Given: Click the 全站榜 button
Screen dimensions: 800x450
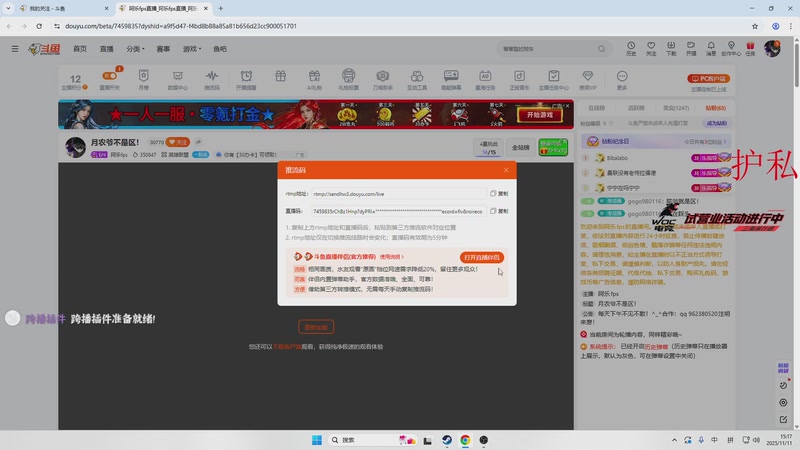Looking at the screenshot, I should pos(520,147).
